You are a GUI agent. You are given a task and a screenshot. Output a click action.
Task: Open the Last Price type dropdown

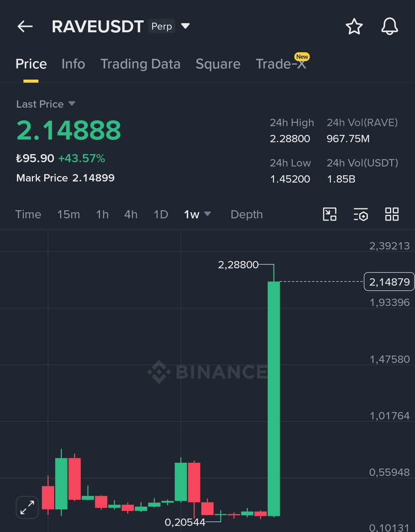pos(71,104)
